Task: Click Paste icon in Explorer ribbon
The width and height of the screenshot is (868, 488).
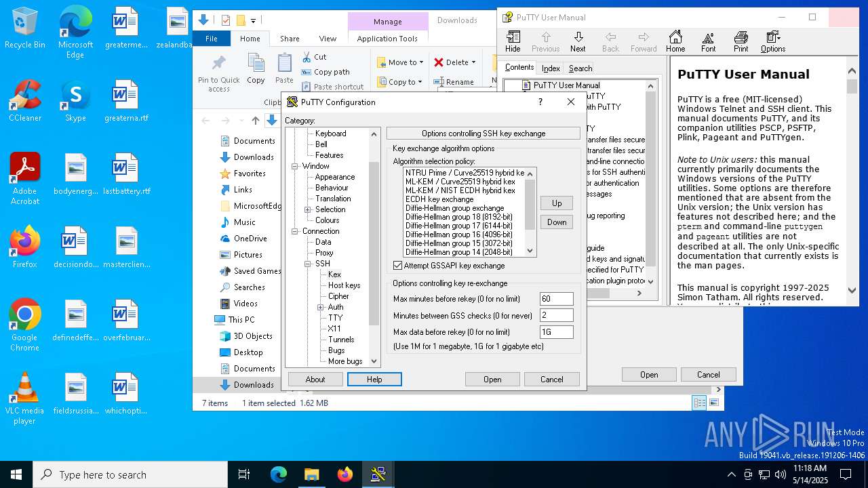Action: tap(284, 69)
